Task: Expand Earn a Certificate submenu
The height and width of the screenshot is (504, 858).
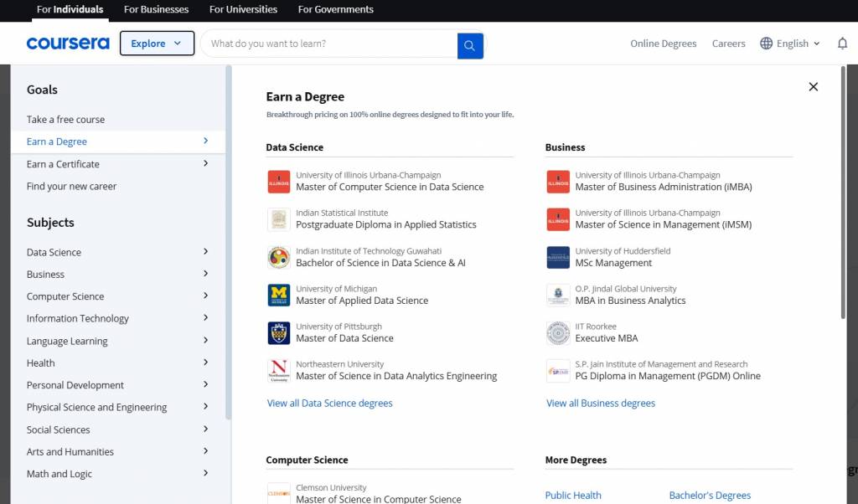Action: click(205, 163)
